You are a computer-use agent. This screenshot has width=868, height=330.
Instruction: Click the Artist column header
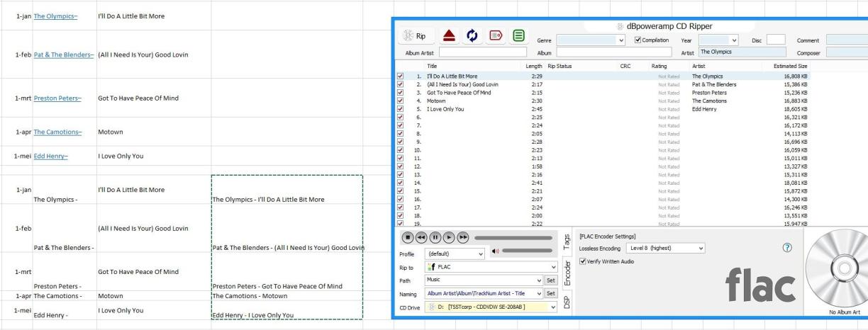[699, 66]
